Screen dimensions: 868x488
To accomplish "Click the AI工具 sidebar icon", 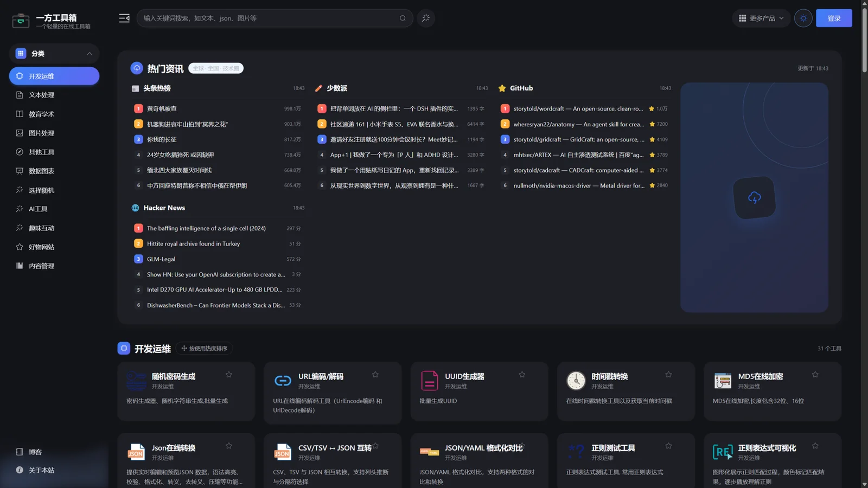I will 20,209.
